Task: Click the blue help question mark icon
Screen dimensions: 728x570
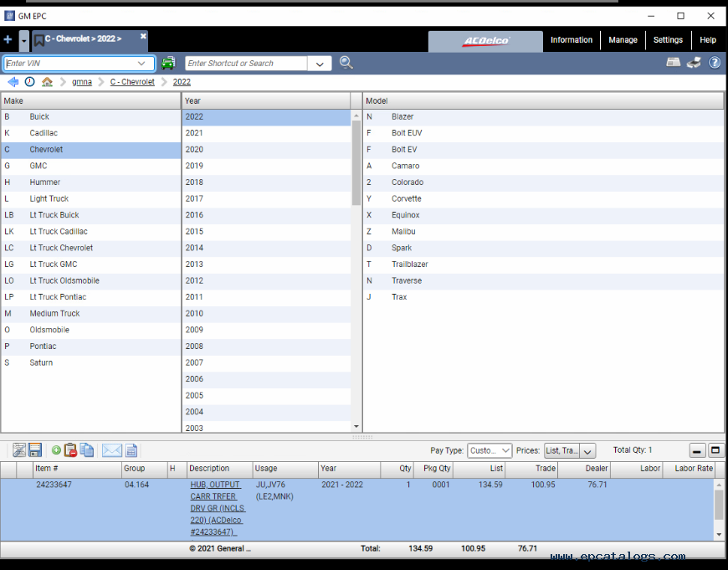Action: (x=715, y=63)
